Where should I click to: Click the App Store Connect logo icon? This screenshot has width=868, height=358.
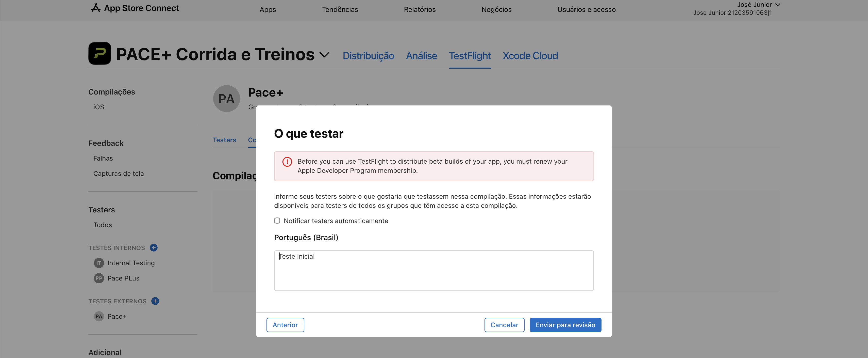point(96,8)
